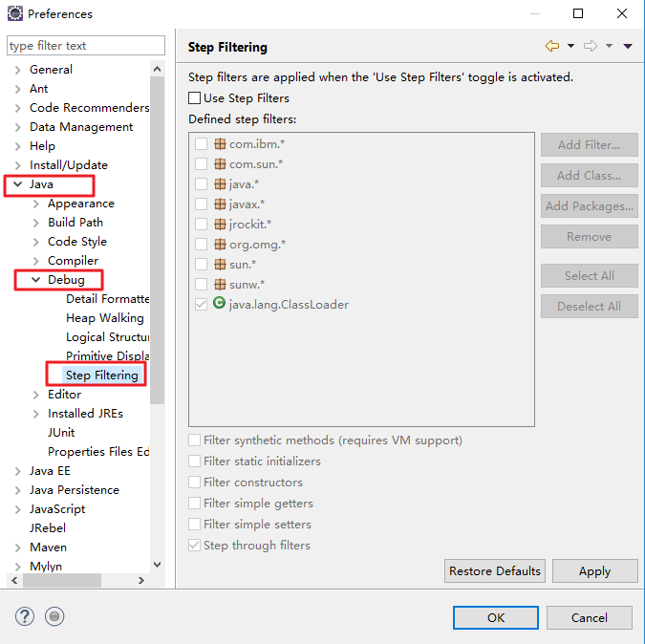
Task: Select Step Filtering in the tree
Action: point(101,376)
